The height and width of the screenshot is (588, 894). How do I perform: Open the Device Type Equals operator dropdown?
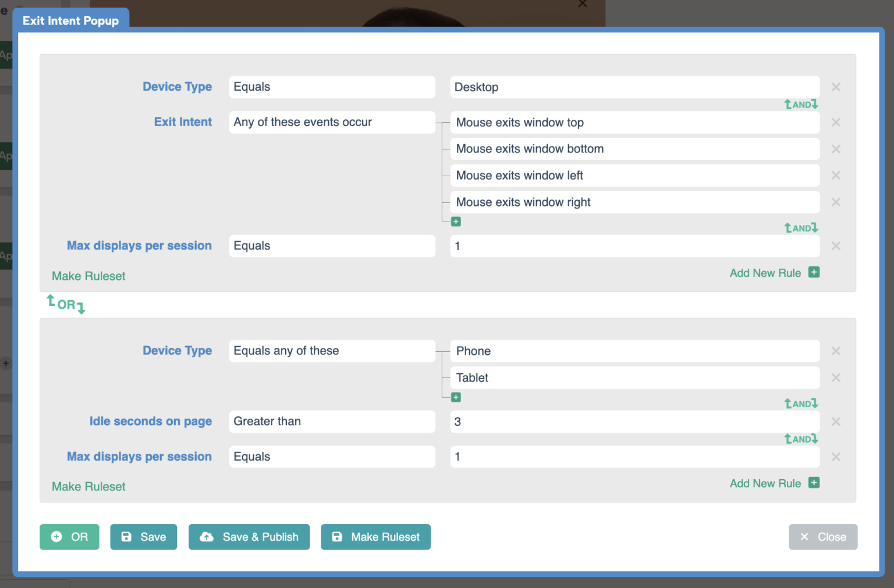coord(332,87)
